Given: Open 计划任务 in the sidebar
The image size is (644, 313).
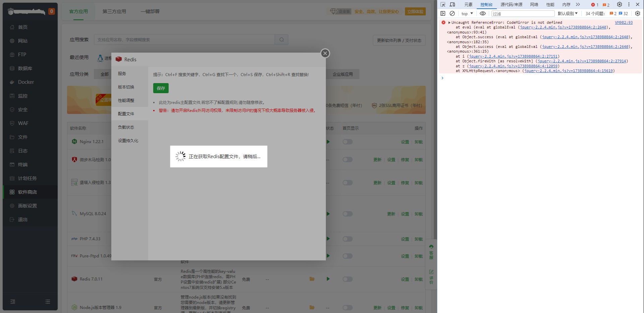Looking at the screenshot, I should [x=30, y=178].
